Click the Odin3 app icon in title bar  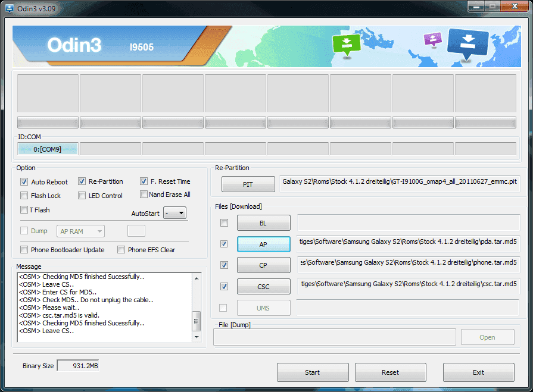(x=9, y=8)
